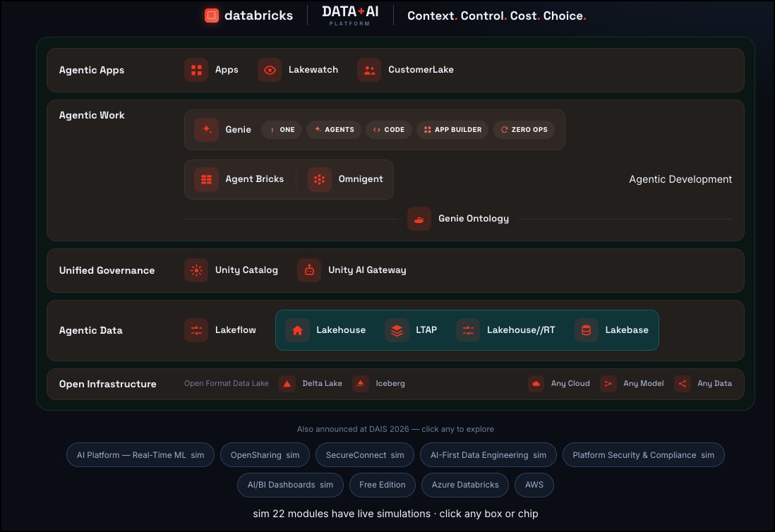Select the Omnigent label
Screen dimensions: 775x532
point(360,179)
